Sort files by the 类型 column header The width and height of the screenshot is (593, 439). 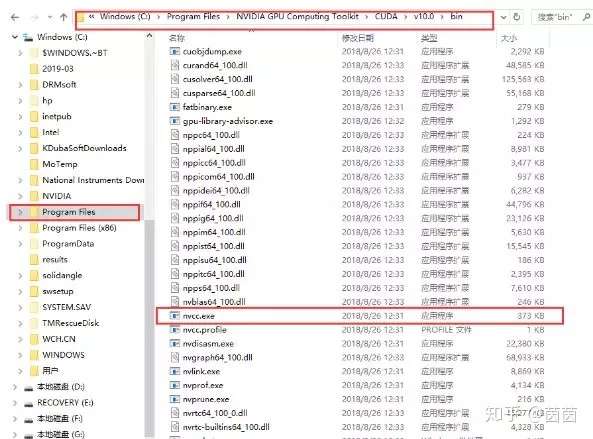tap(429, 38)
